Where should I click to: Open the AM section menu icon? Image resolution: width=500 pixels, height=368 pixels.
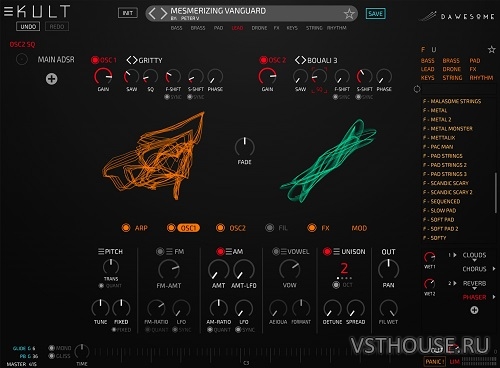[229, 251]
